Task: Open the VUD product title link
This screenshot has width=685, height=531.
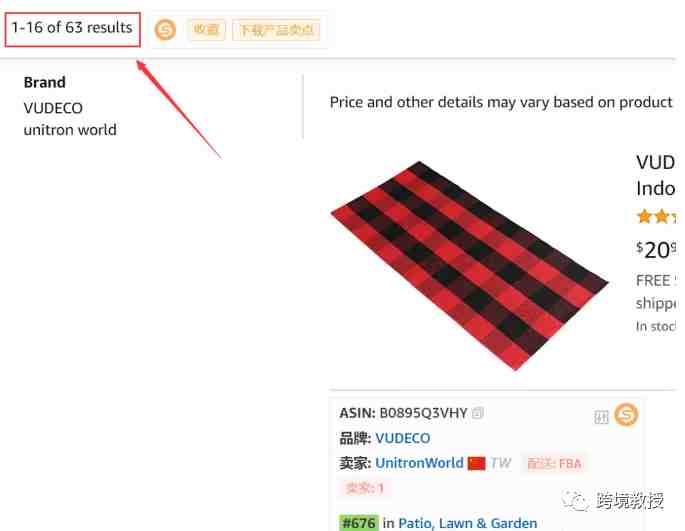Action: click(x=655, y=175)
